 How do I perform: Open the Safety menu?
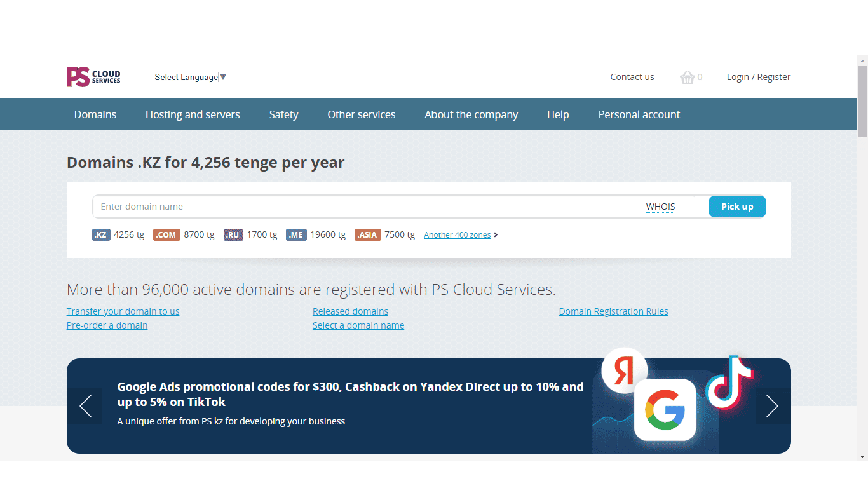click(x=283, y=114)
